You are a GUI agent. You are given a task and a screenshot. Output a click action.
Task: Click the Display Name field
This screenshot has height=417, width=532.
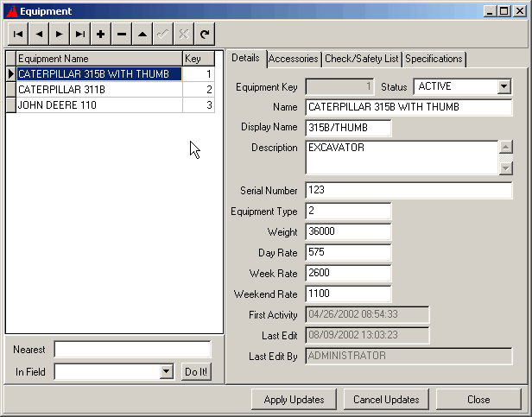tap(348, 128)
